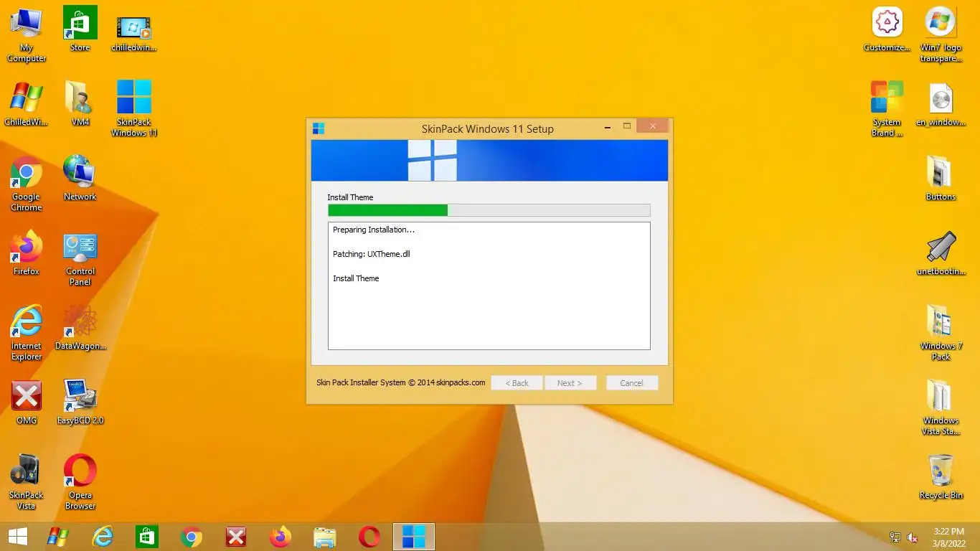Click the red X taskbar icon
Image resolution: width=980 pixels, height=551 pixels.
(x=236, y=537)
